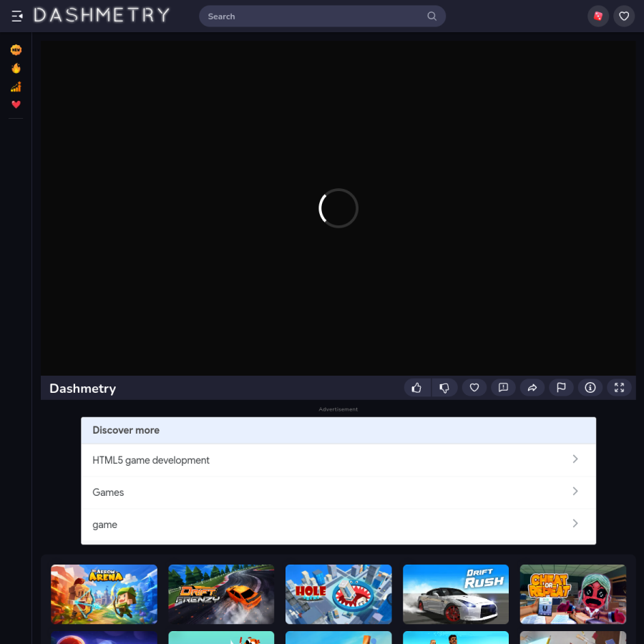The height and width of the screenshot is (644, 644).
Task: Click the Discover more heading
Action: click(x=126, y=430)
